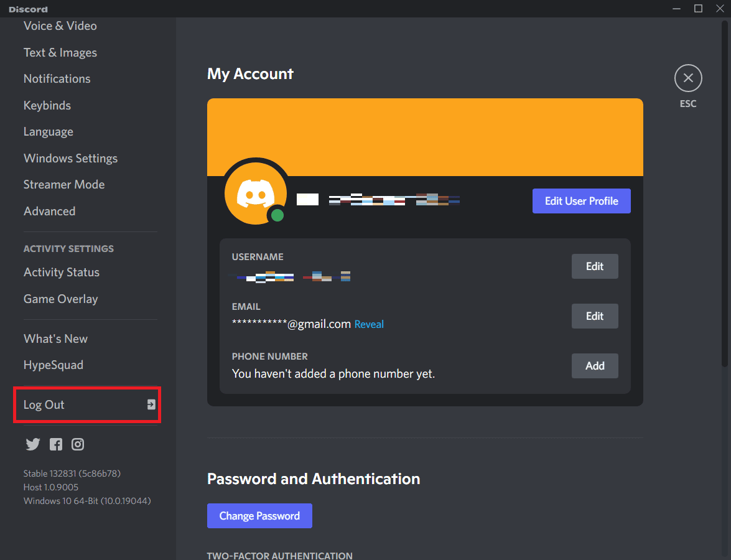Click the My Account heading
Viewport: 731px width, 560px height.
click(x=250, y=73)
